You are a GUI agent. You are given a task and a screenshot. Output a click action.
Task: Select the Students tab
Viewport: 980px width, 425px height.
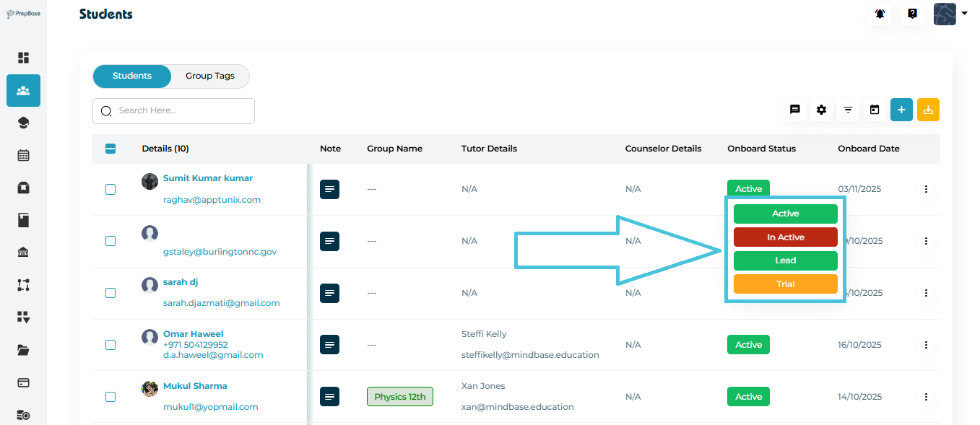pos(132,76)
